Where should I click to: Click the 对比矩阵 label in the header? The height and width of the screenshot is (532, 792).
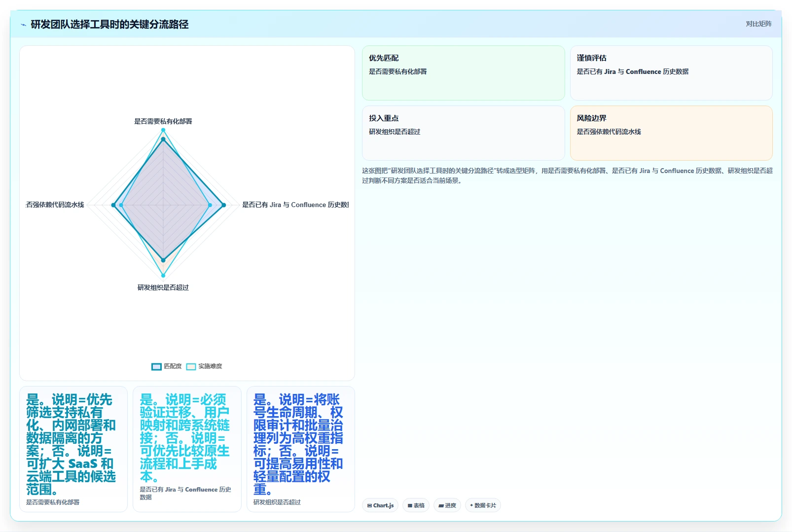tap(758, 24)
